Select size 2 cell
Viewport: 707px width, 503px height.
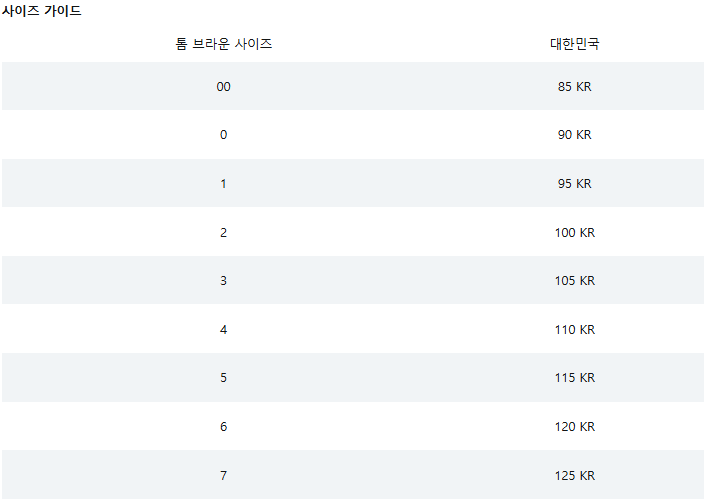(224, 233)
